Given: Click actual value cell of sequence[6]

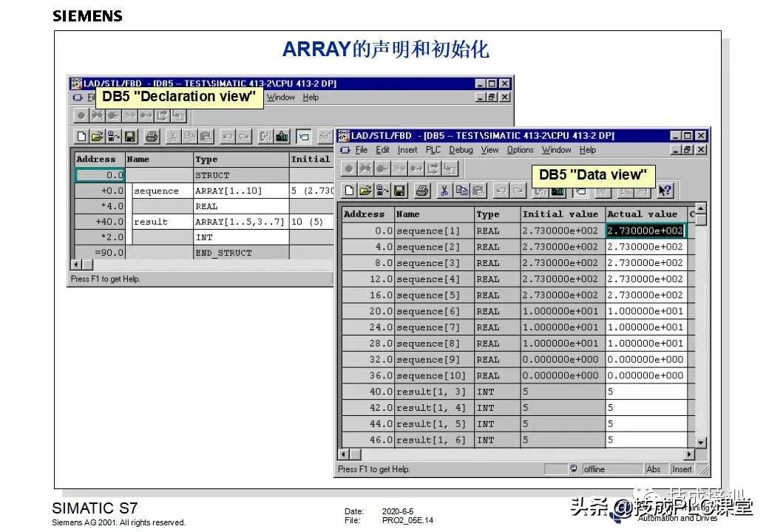Looking at the screenshot, I should coord(646,311).
